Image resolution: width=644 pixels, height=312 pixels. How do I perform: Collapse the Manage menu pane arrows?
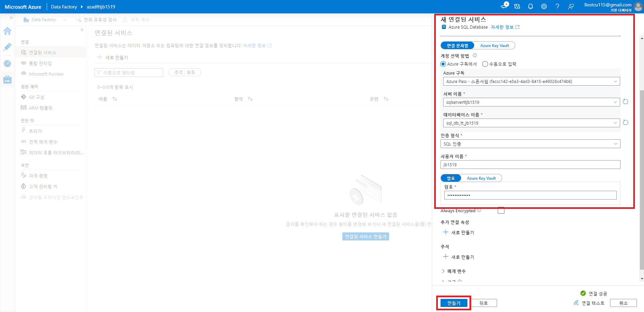pyautogui.click(x=82, y=30)
